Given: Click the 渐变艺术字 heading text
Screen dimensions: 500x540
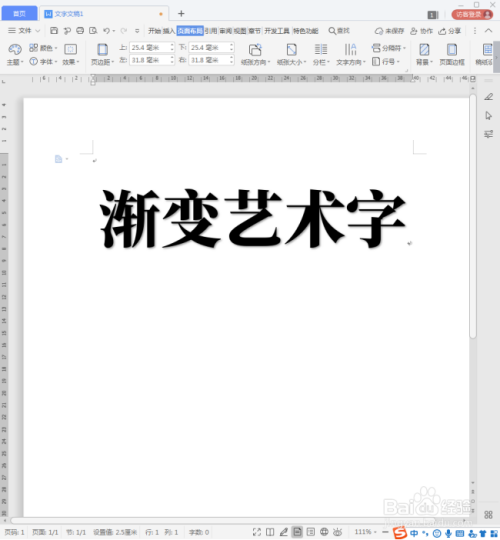Looking at the screenshot, I should click(x=253, y=218).
